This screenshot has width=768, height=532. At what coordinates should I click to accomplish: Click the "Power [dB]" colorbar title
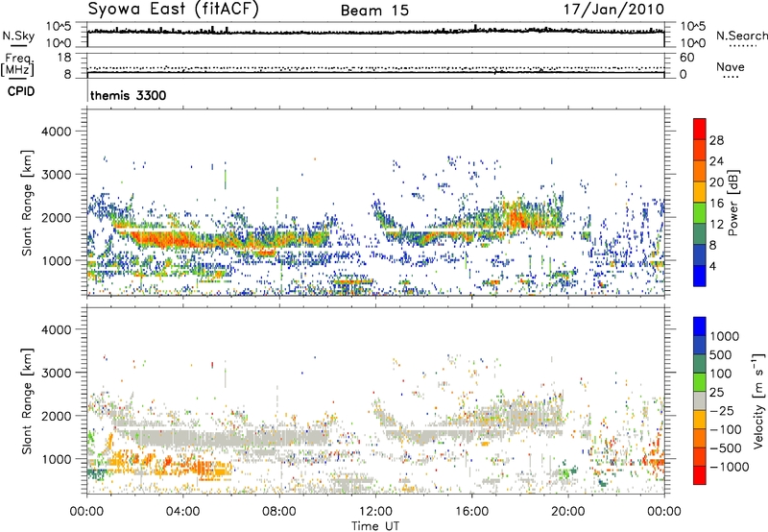732,203
